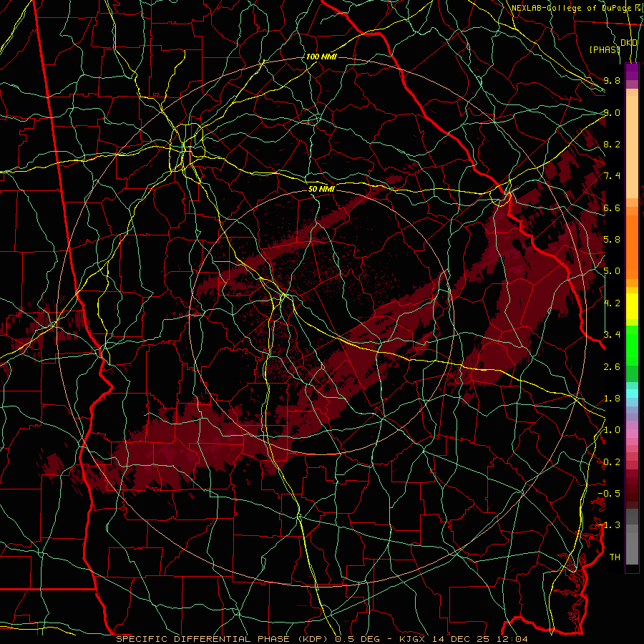Pick the light peach segment of color bar

coord(632,147)
